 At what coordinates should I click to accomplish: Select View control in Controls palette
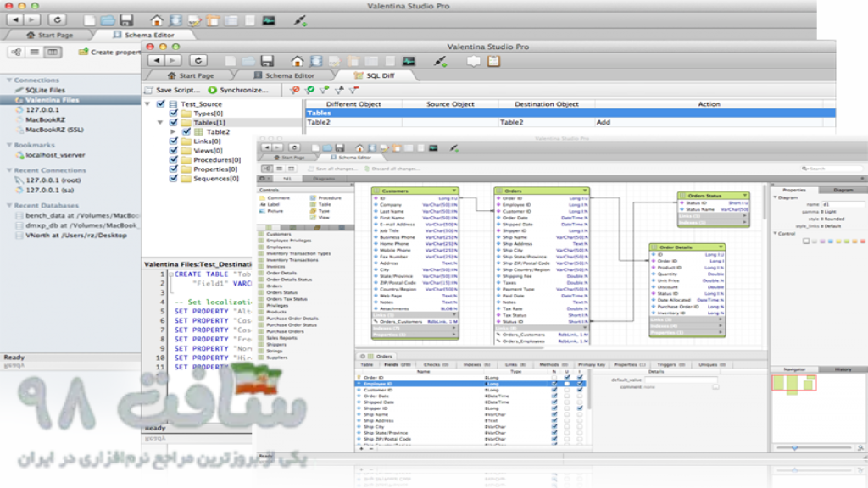point(320,218)
